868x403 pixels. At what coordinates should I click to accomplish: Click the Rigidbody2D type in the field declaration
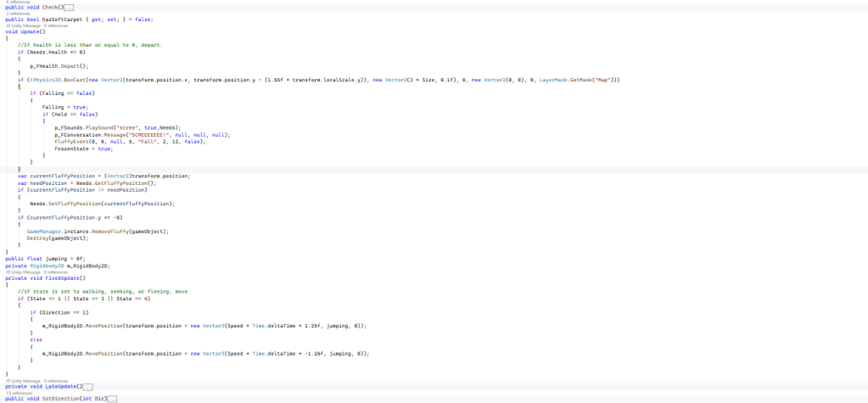click(48, 266)
